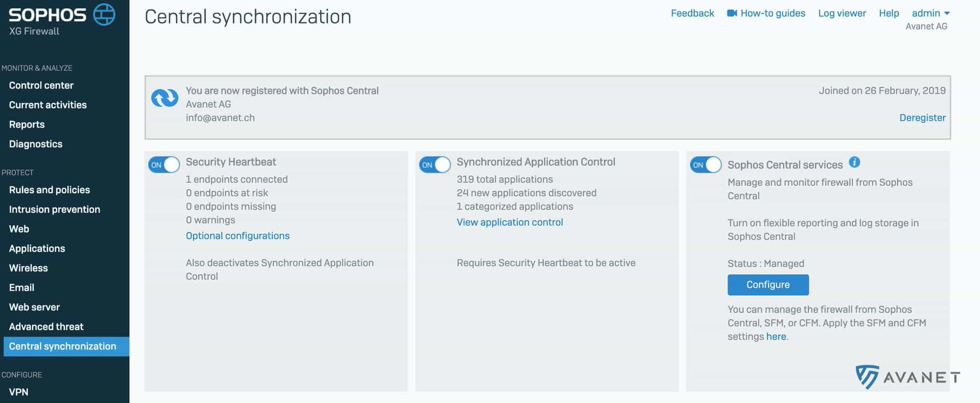Click the Avanet shield logo

[867, 377]
